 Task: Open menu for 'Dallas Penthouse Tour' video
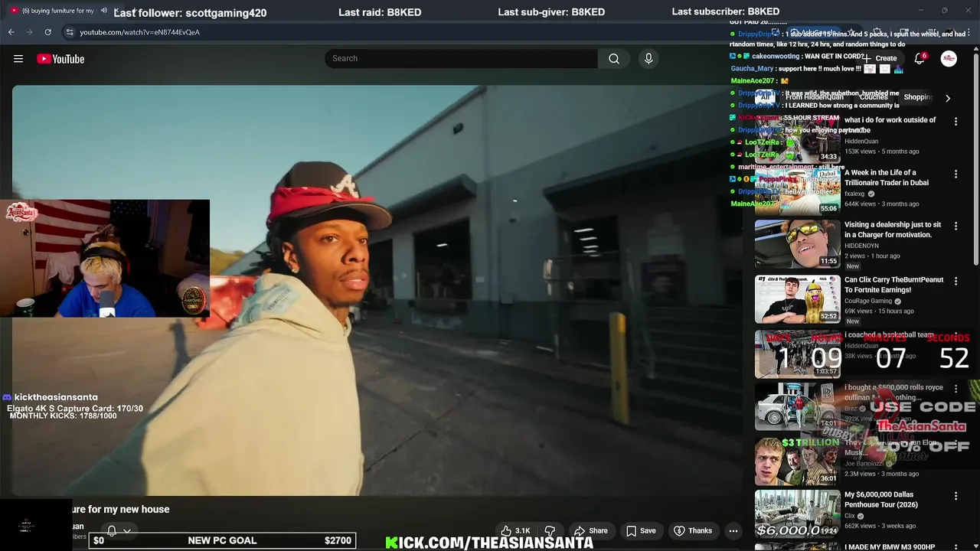(x=955, y=497)
